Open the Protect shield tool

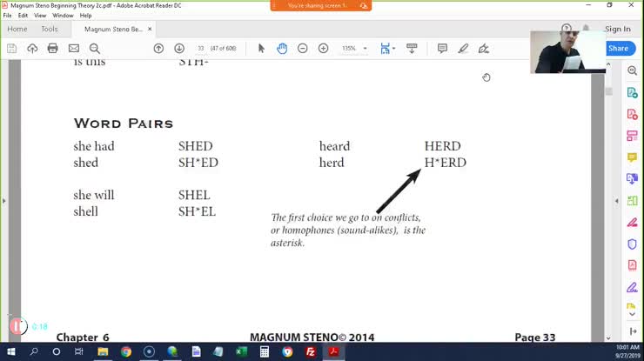(632, 244)
